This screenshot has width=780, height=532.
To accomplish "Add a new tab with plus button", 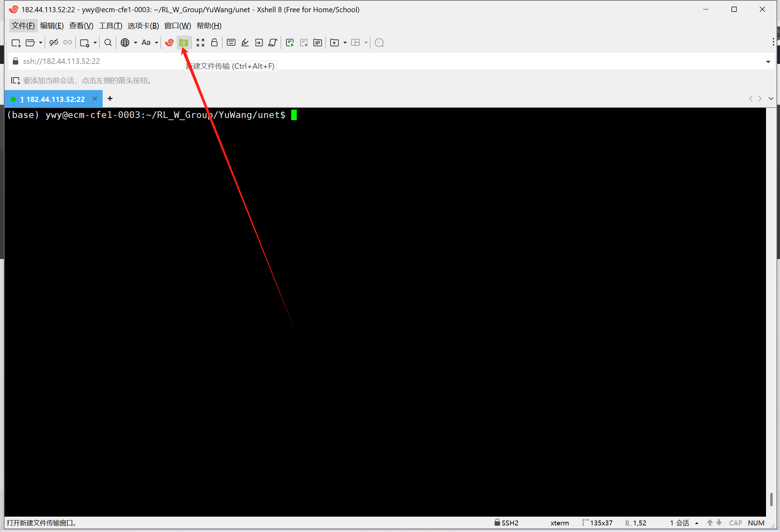I will tap(110, 99).
